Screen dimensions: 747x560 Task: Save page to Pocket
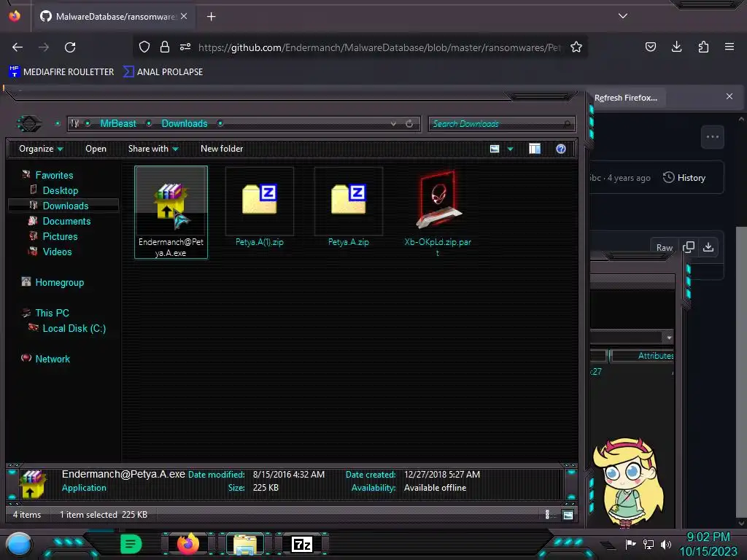650,47
